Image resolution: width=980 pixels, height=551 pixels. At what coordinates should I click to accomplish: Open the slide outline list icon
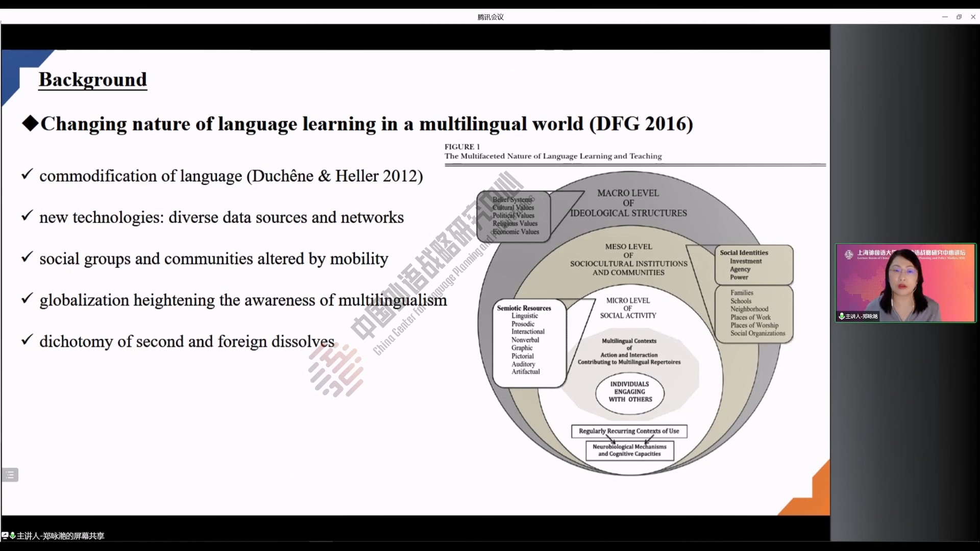pyautogui.click(x=10, y=475)
